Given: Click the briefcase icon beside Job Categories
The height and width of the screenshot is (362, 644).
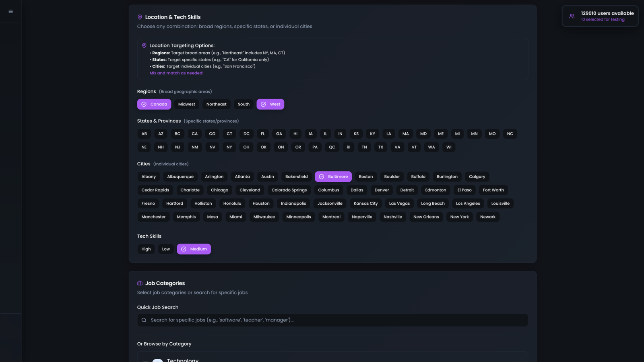Looking at the screenshot, I should (x=140, y=283).
